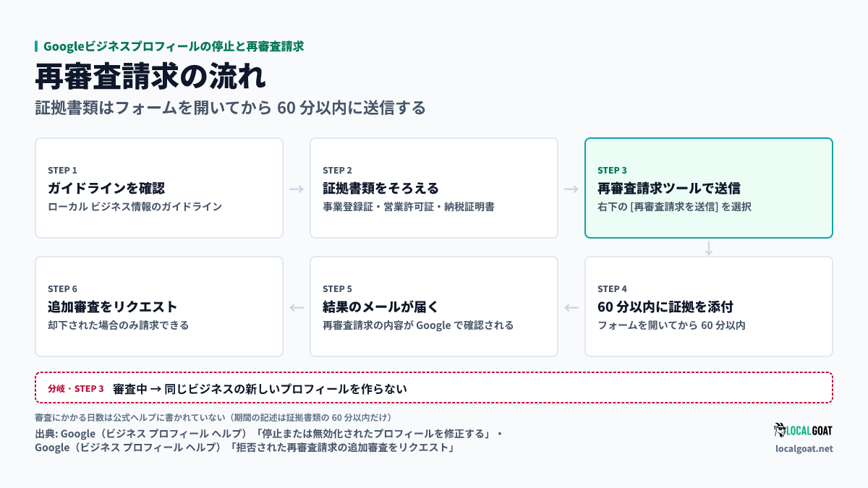Click the title 再審査請求ツールで送信

[x=669, y=189]
